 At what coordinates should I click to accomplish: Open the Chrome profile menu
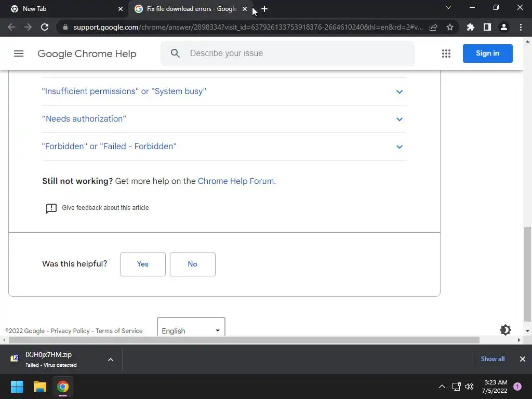point(504,27)
